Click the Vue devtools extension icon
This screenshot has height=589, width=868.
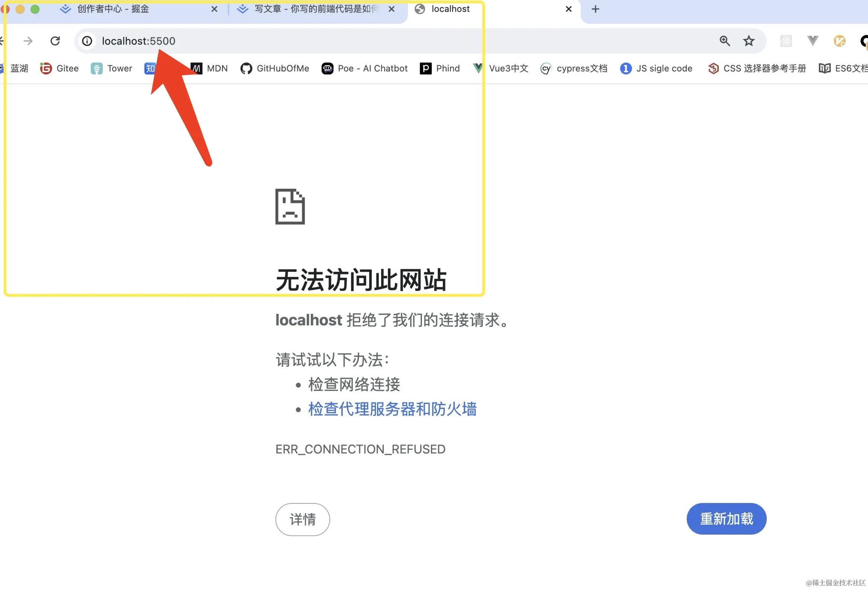coord(813,41)
